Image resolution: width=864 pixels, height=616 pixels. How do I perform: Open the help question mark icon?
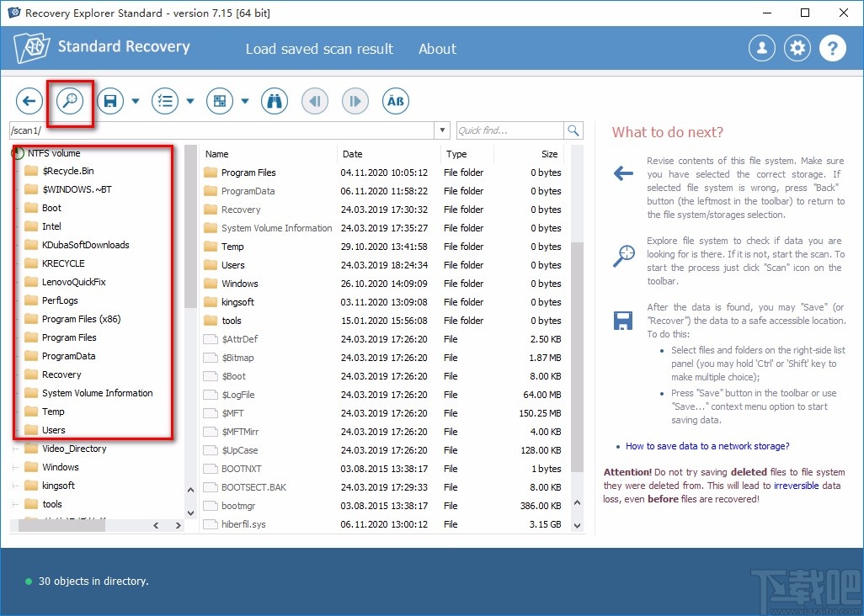[x=833, y=49]
